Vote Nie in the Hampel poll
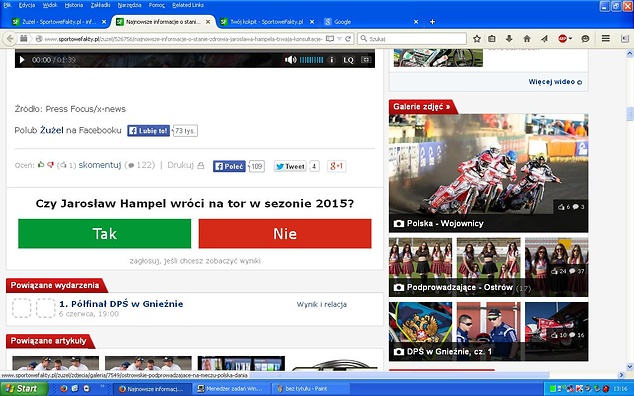The height and width of the screenshot is (396, 634). point(285,233)
